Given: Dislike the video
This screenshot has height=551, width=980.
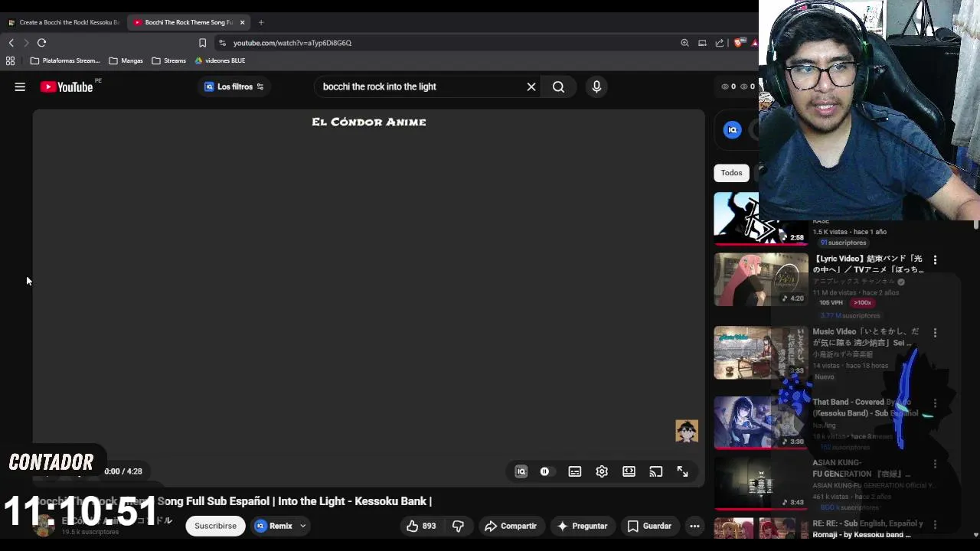Looking at the screenshot, I should point(458,526).
